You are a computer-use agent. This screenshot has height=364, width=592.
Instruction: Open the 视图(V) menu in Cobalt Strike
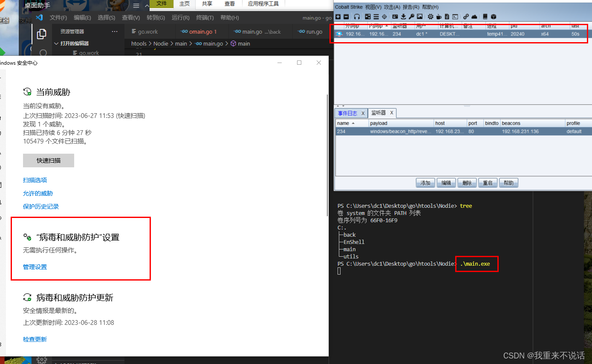[373, 7]
